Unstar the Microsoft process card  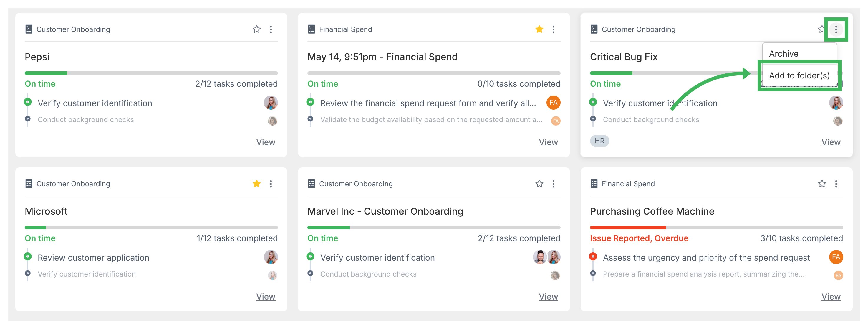(256, 184)
